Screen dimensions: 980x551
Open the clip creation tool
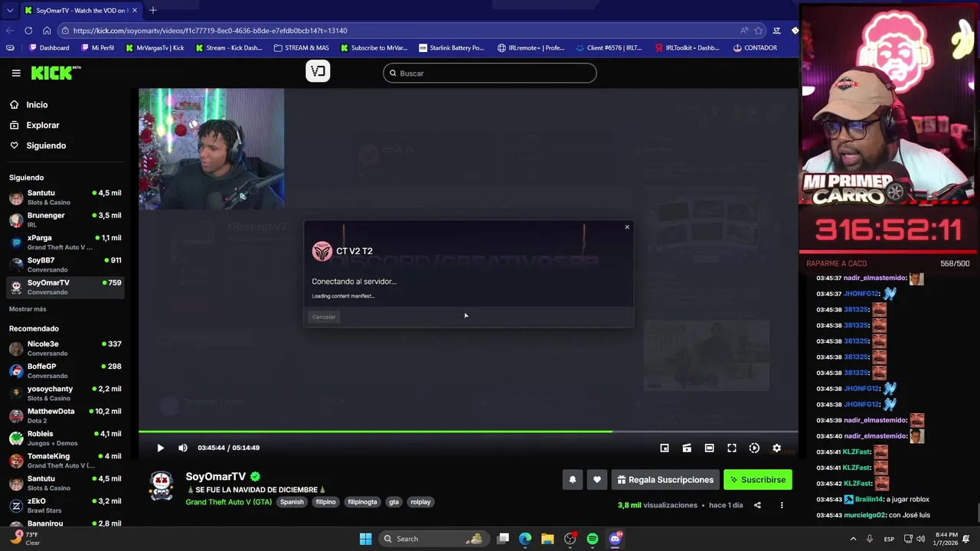click(687, 448)
